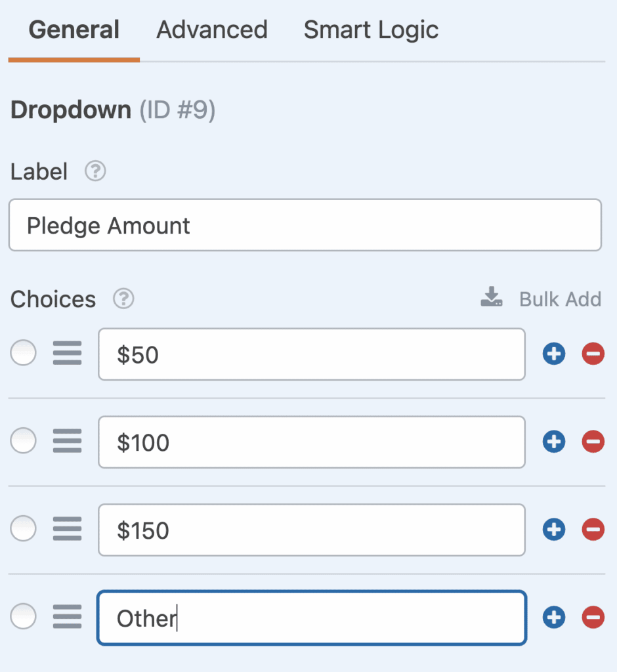Select the General tab

tap(74, 30)
